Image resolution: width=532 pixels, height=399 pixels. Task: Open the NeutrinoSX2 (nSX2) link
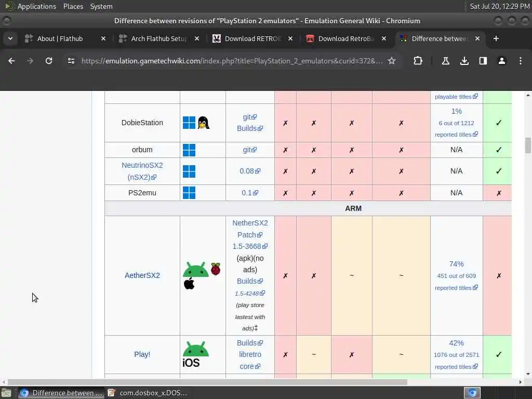[142, 171]
